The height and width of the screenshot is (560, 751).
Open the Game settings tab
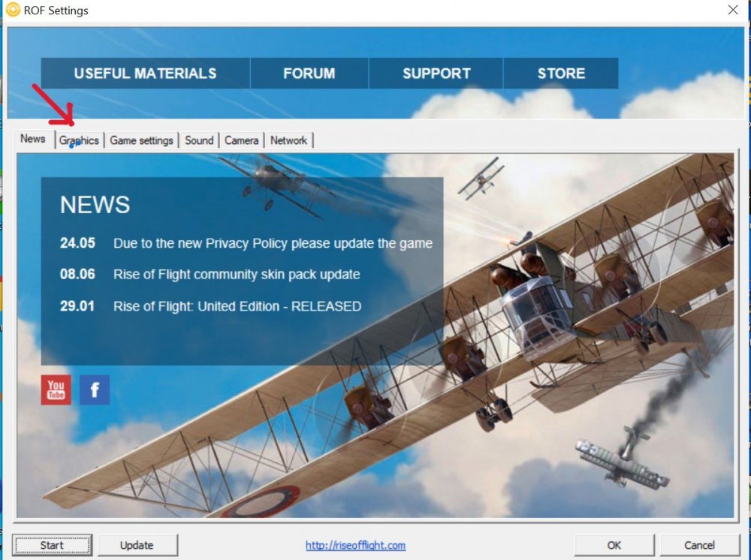coord(141,140)
